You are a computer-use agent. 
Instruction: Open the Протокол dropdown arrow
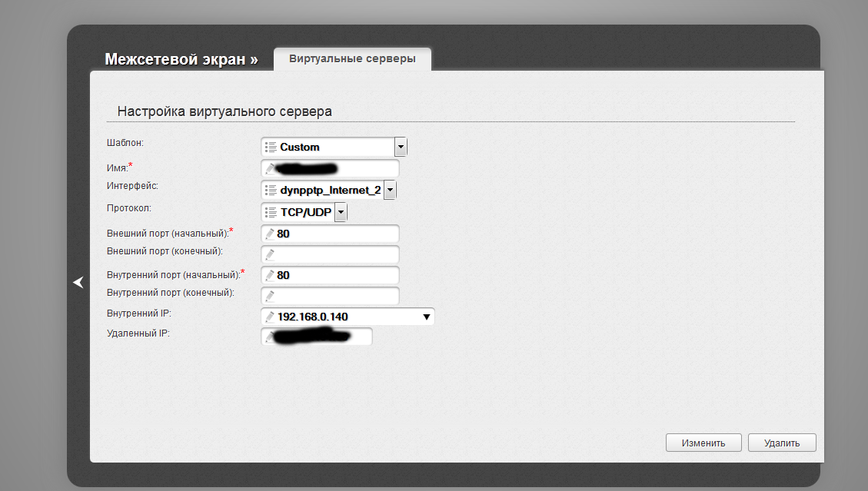(341, 212)
